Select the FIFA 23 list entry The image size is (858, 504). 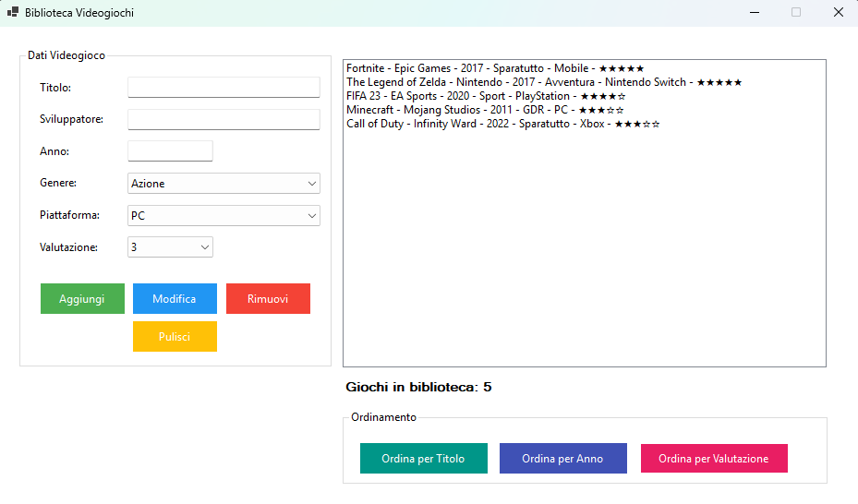pos(585,96)
